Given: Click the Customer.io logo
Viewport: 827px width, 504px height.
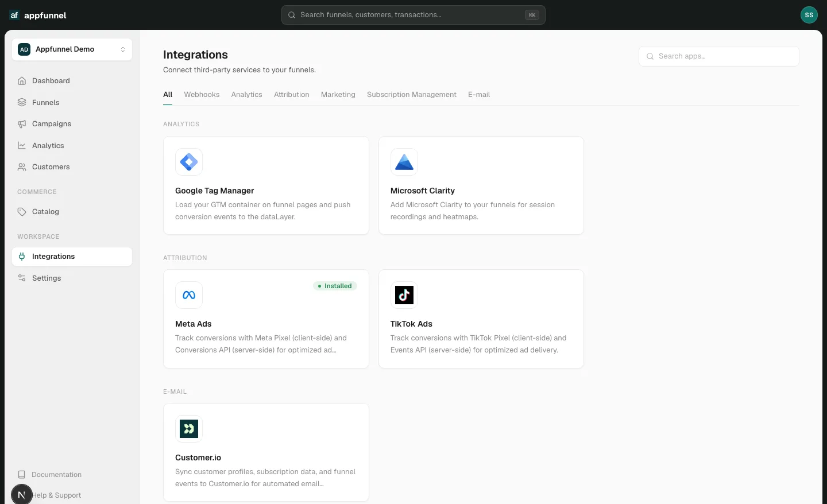Looking at the screenshot, I should [189, 429].
